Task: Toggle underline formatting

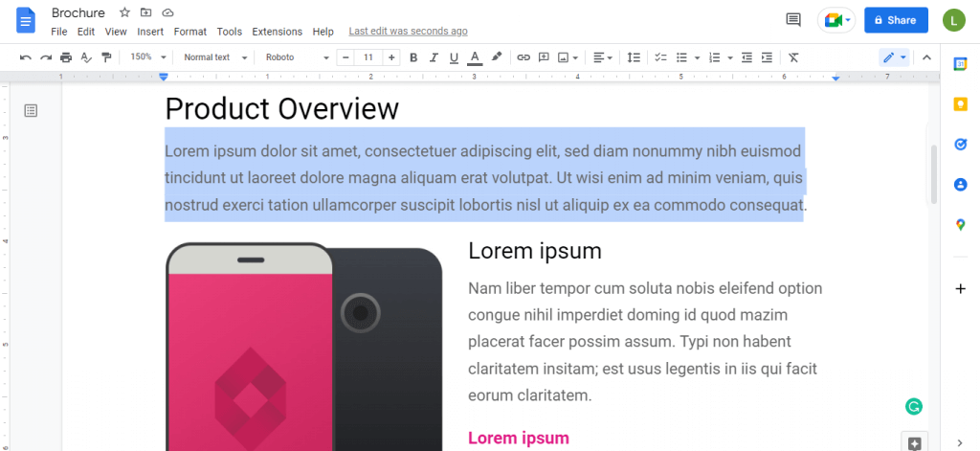Action: (454, 57)
